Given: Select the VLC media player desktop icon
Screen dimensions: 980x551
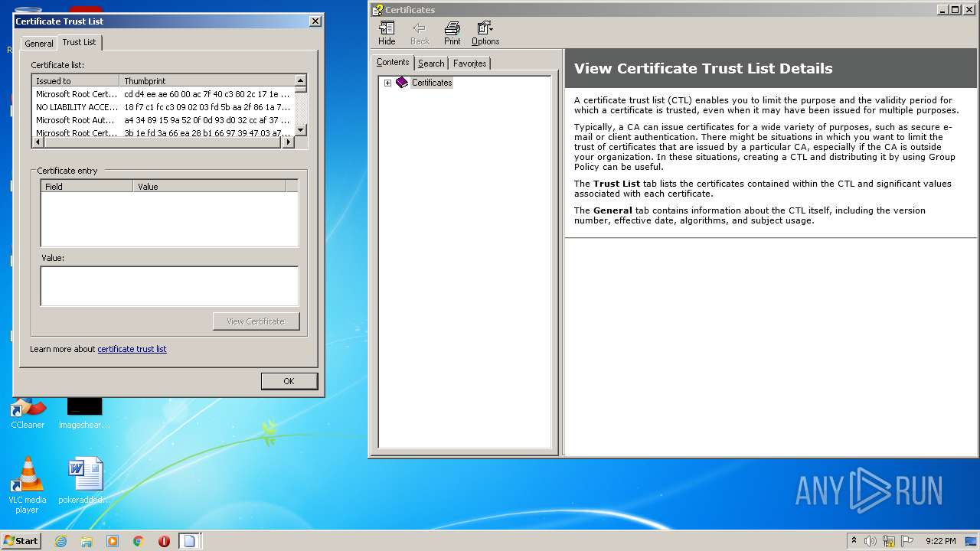Looking at the screenshot, I should [x=27, y=485].
